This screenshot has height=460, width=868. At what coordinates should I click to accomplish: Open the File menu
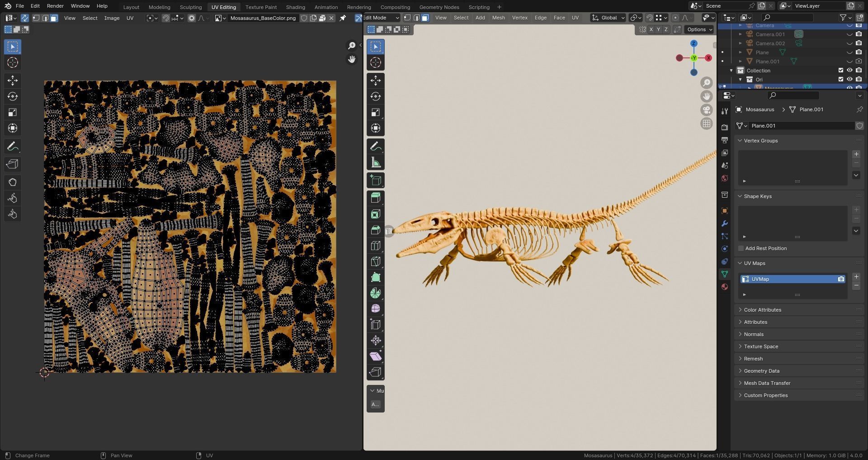click(20, 6)
